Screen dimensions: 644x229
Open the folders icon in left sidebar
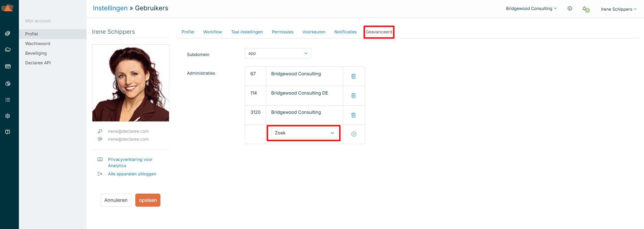(x=8, y=50)
